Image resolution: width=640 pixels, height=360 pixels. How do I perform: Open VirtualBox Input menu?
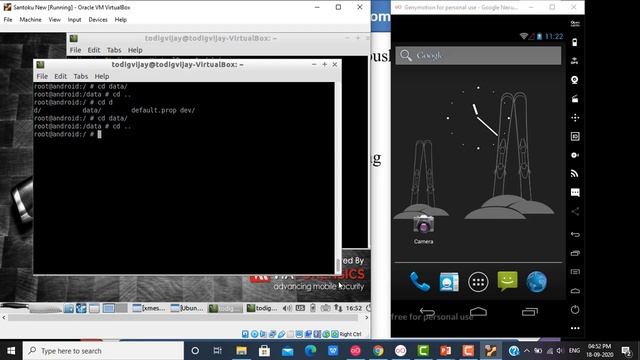74,20
